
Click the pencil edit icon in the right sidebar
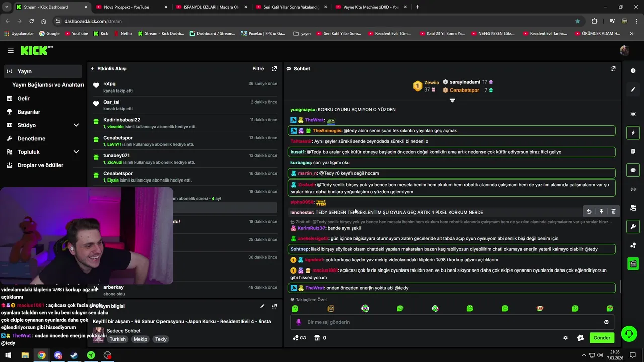pyautogui.click(x=633, y=89)
